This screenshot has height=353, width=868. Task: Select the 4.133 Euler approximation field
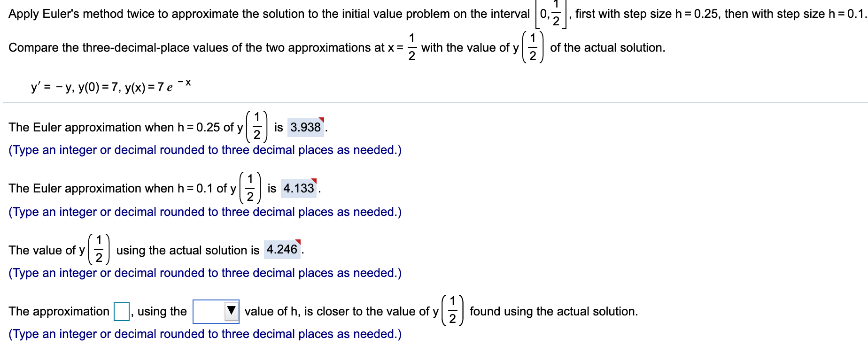click(x=300, y=188)
